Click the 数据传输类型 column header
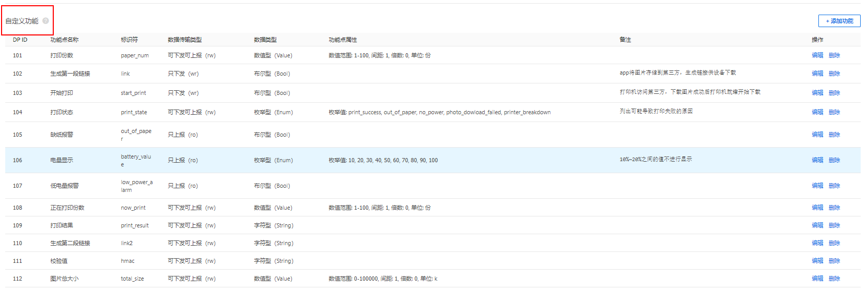This screenshot has width=868, height=290. [x=184, y=40]
